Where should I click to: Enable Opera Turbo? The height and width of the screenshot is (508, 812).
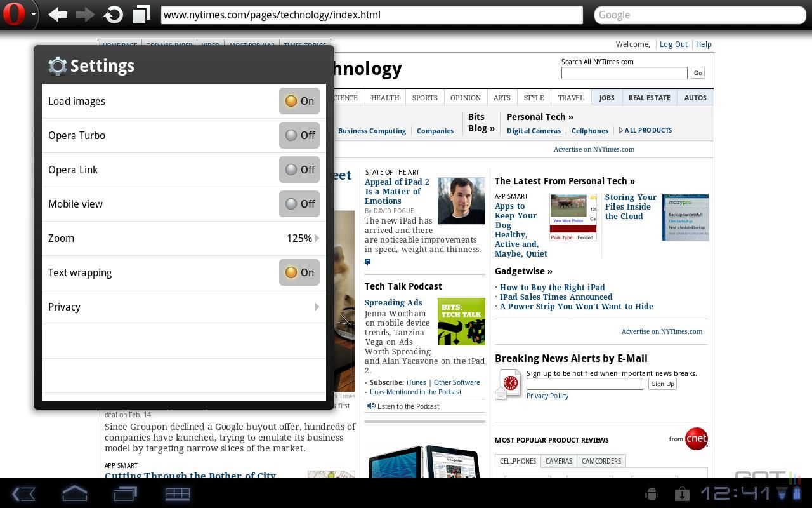click(x=299, y=135)
